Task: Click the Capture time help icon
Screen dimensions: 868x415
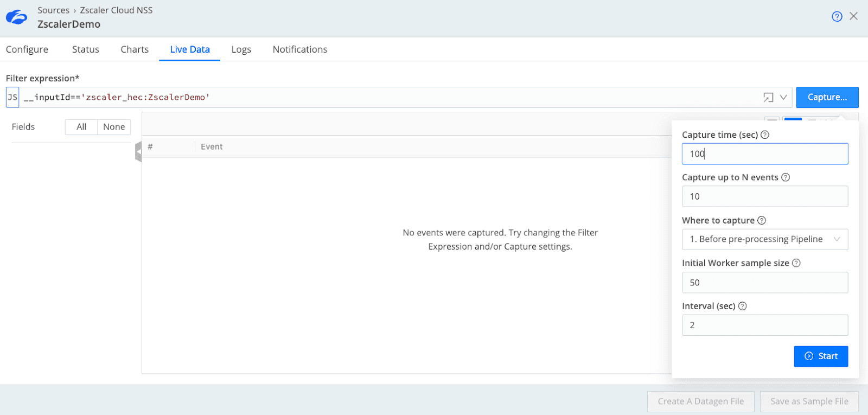Action: (765, 135)
